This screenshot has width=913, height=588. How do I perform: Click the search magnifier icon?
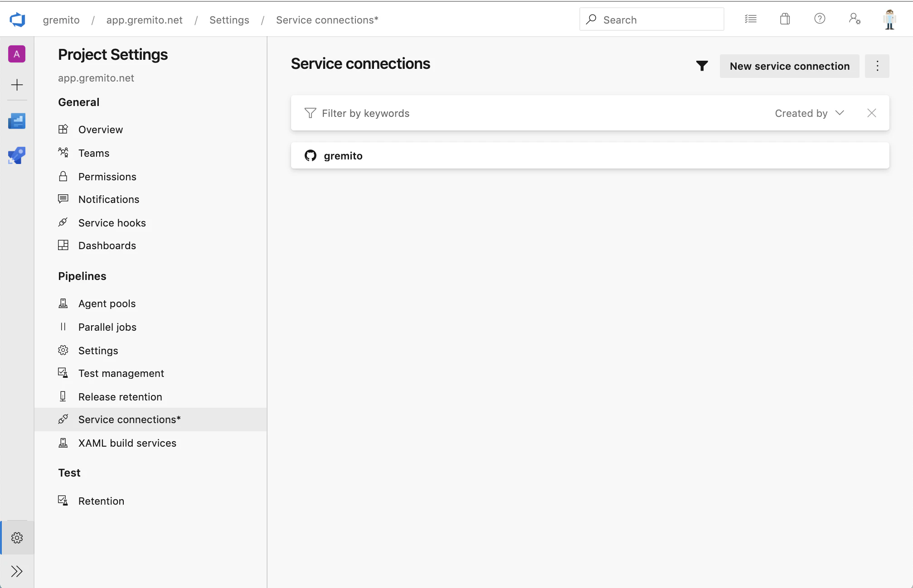click(x=591, y=19)
